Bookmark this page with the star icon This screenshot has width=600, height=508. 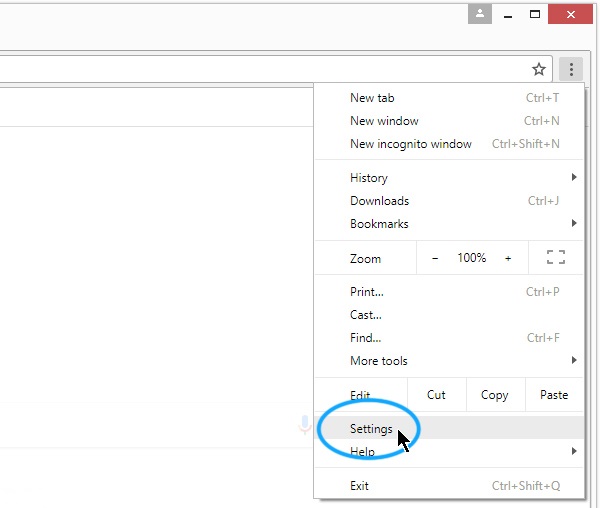[539, 69]
